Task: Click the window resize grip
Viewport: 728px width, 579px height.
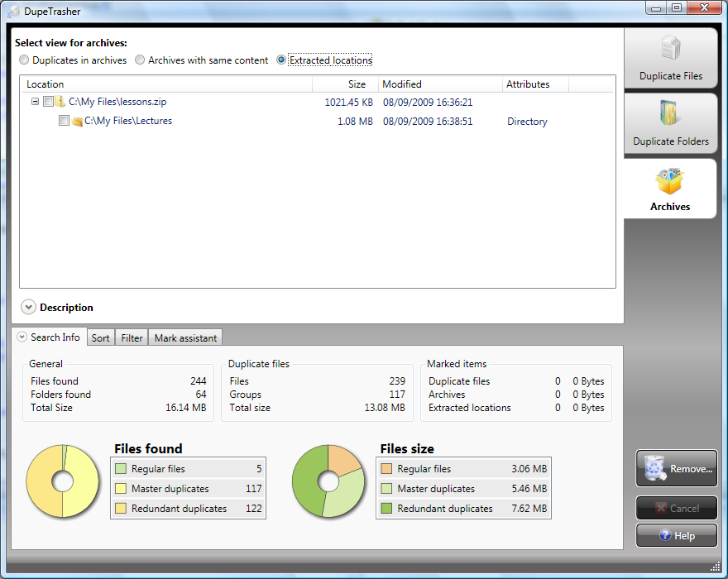Action: tap(715, 567)
